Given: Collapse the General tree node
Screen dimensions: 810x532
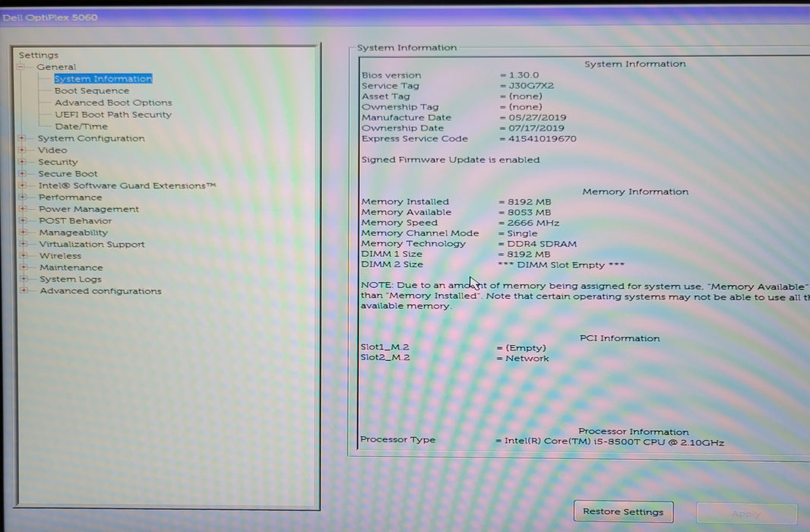Looking at the screenshot, I should (21, 67).
